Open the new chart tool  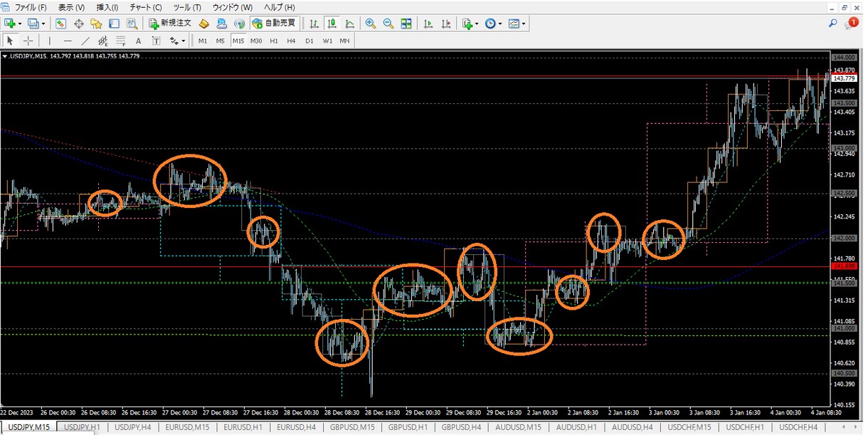coord(9,23)
